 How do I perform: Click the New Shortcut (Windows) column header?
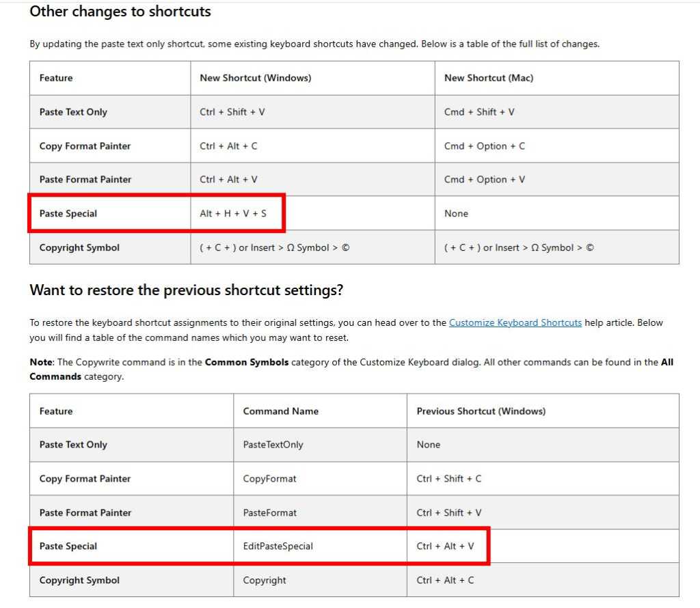tap(255, 77)
